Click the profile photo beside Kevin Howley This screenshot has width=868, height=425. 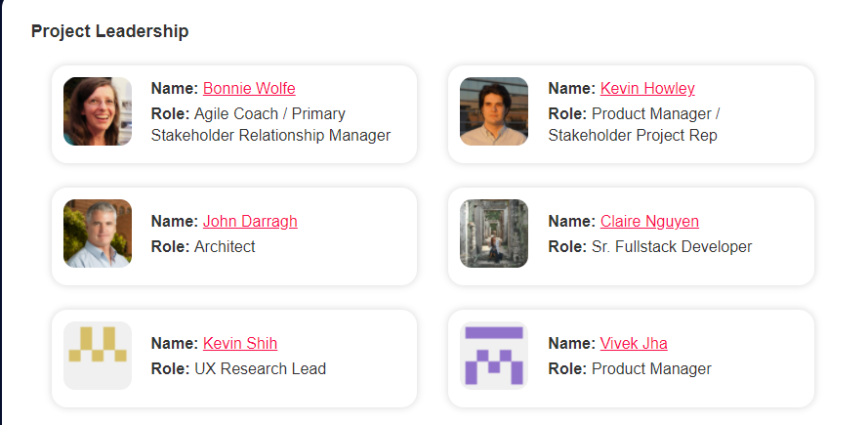pos(494,111)
